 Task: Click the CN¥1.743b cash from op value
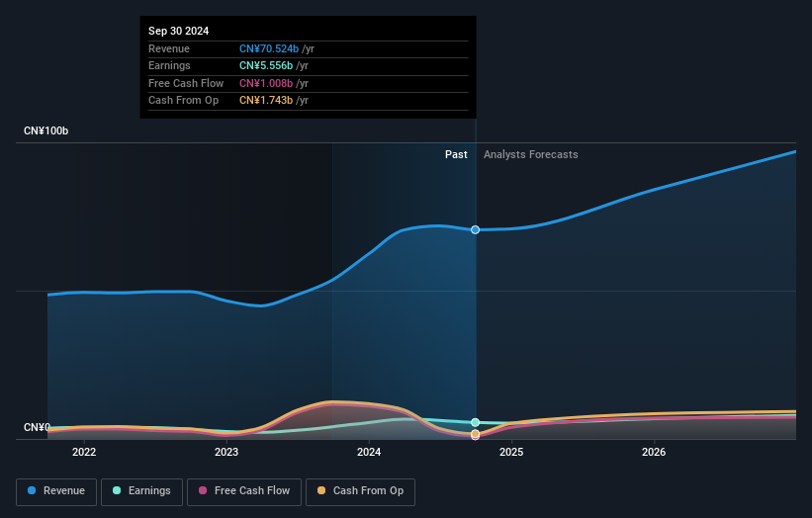pyautogui.click(x=266, y=101)
